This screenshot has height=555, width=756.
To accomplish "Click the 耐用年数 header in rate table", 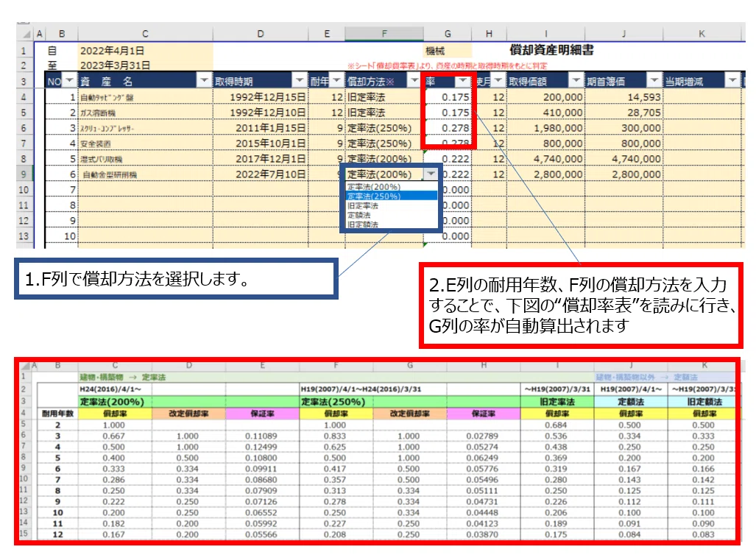I will (x=57, y=414).
